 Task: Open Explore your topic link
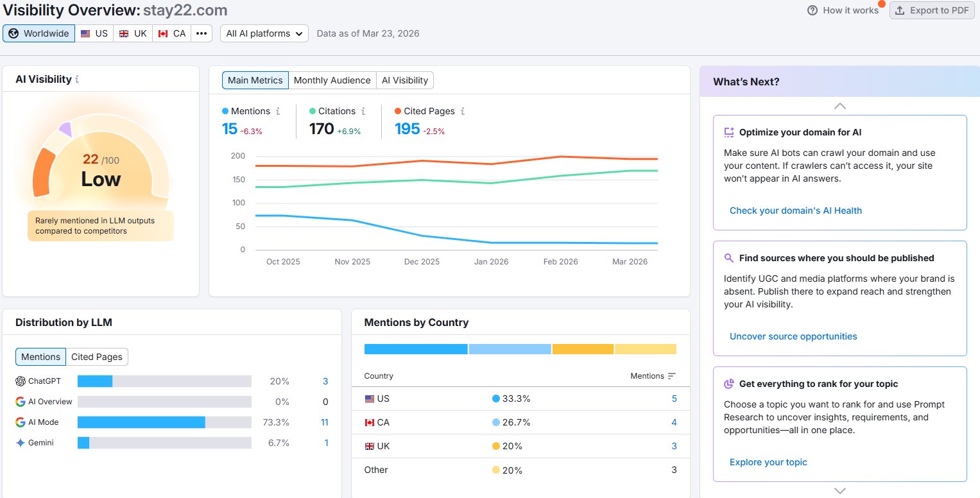point(768,462)
